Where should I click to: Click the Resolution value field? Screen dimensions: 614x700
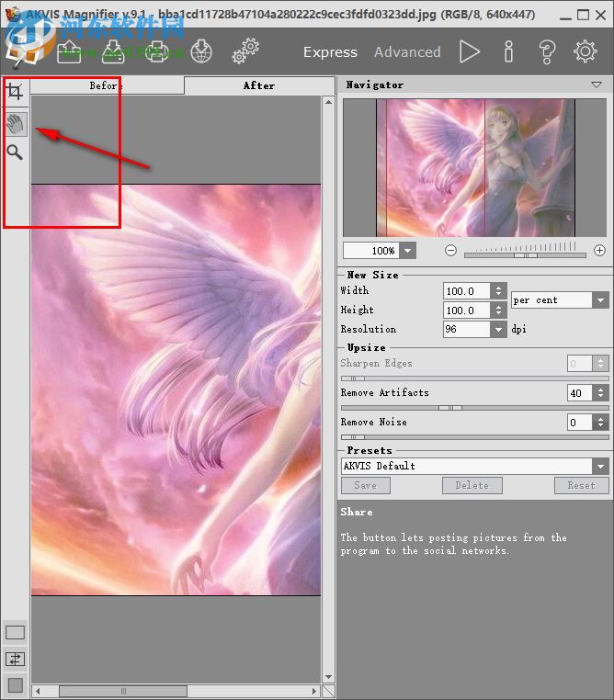click(467, 330)
